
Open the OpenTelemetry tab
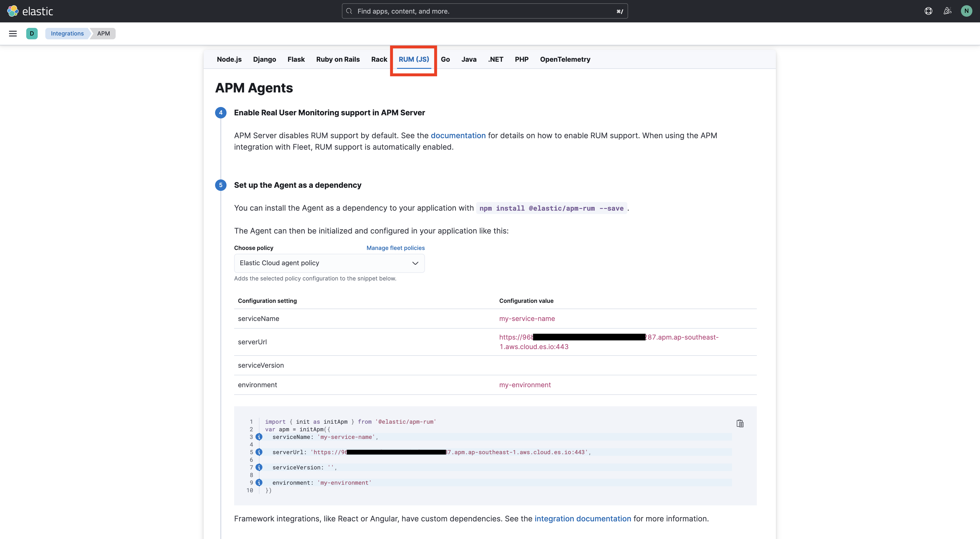click(565, 59)
